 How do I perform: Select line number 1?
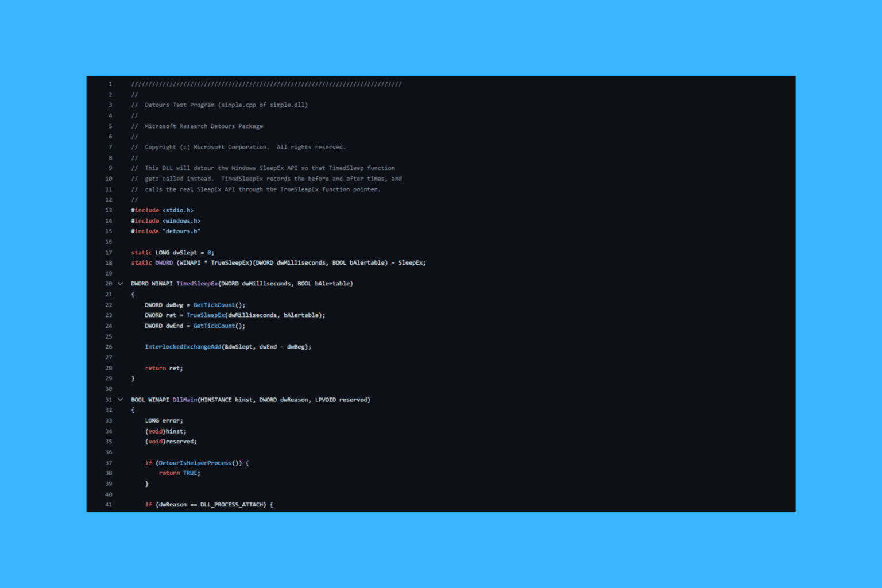(x=110, y=84)
